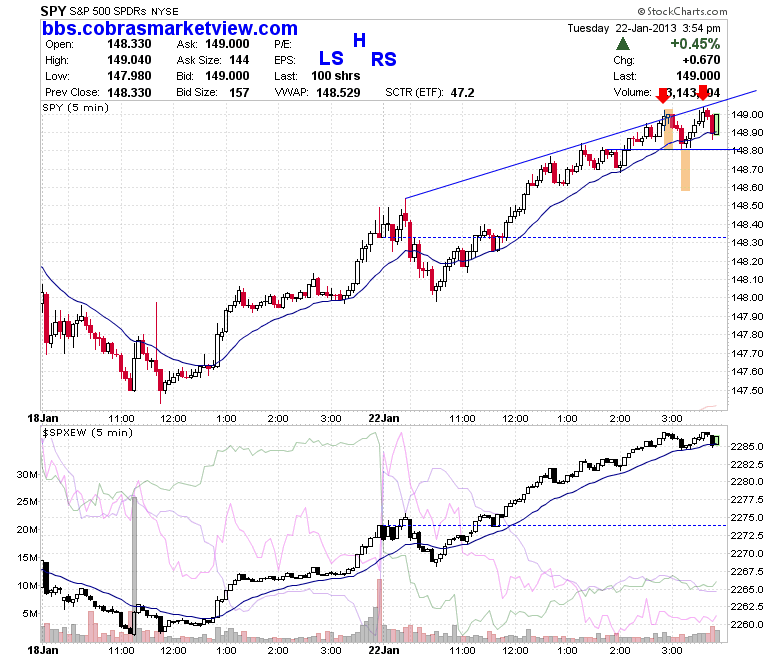Click the StockCharts.com copyright logo

pos(682,11)
